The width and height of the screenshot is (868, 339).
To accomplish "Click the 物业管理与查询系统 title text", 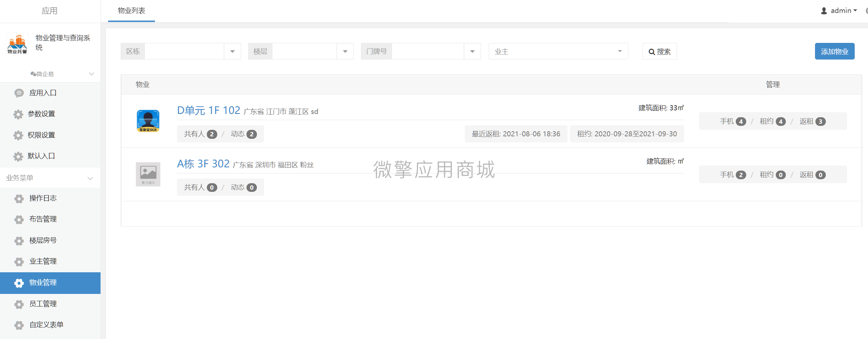I will 63,43.
